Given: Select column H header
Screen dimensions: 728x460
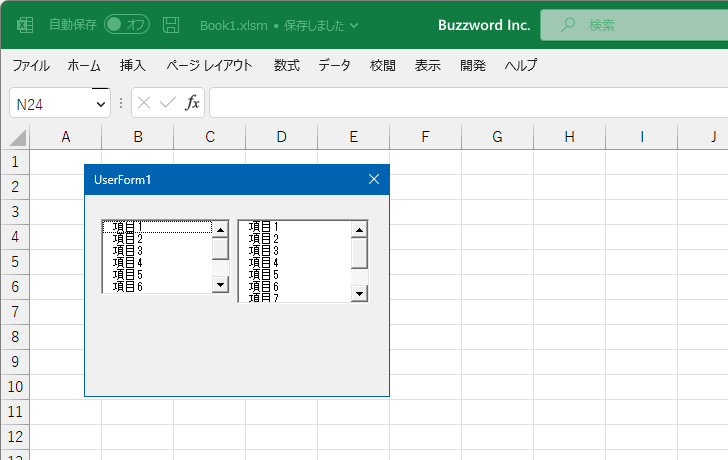Looking at the screenshot, I should tap(570, 137).
